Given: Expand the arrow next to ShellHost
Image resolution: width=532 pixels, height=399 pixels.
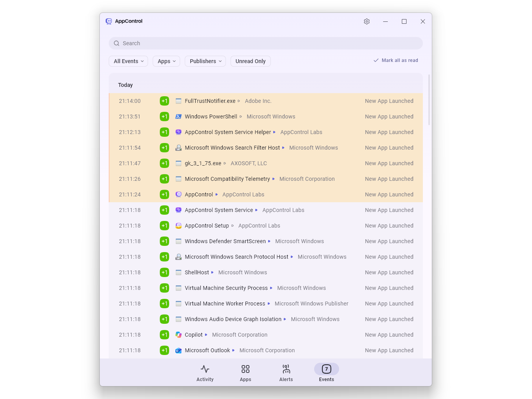Looking at the screenshot, I should point(212,272).
